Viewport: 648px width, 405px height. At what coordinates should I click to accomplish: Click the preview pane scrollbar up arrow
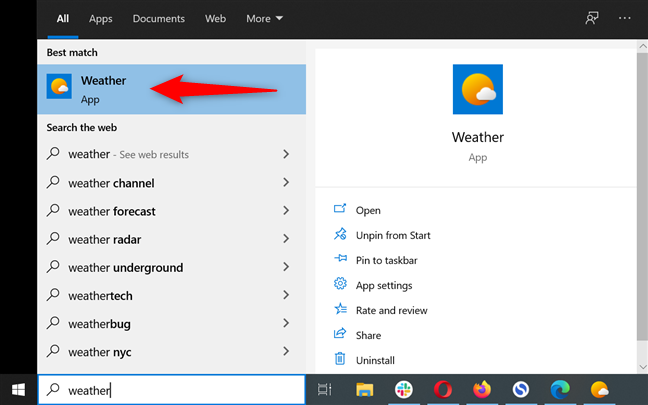[643, 45]
